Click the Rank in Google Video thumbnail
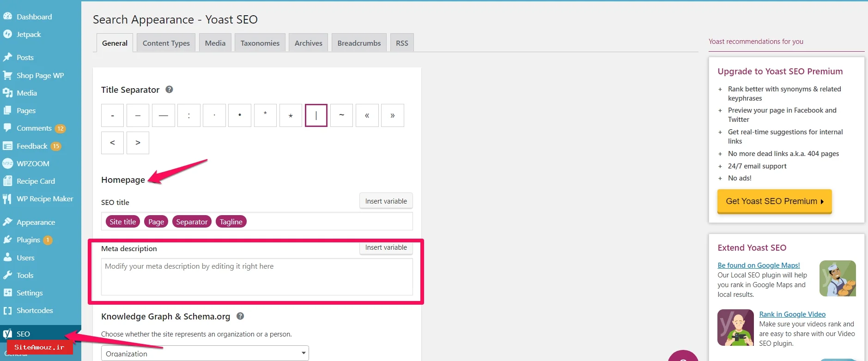 click(x=735, y=327)
